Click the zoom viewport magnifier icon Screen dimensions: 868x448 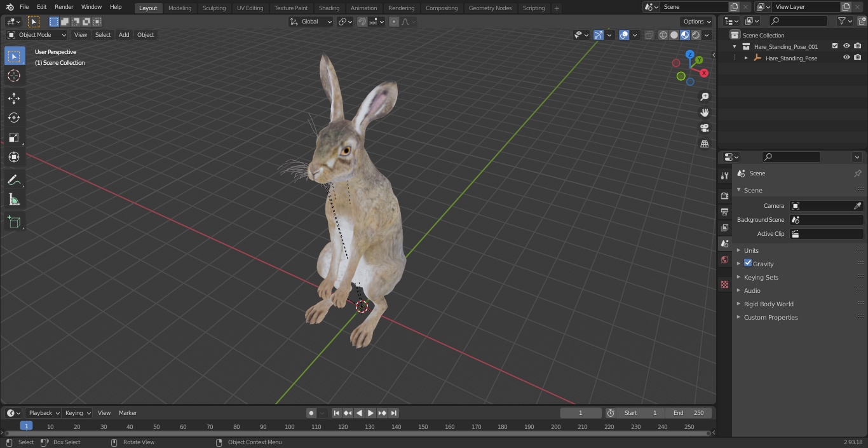pos(704,97)
